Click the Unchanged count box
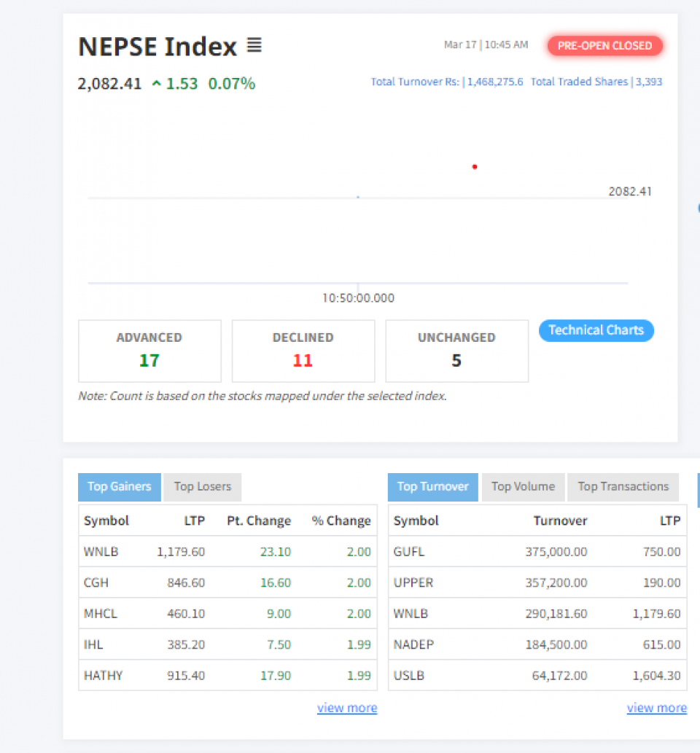700x753 pixels. pyautogui.click(x=456, y=351)
